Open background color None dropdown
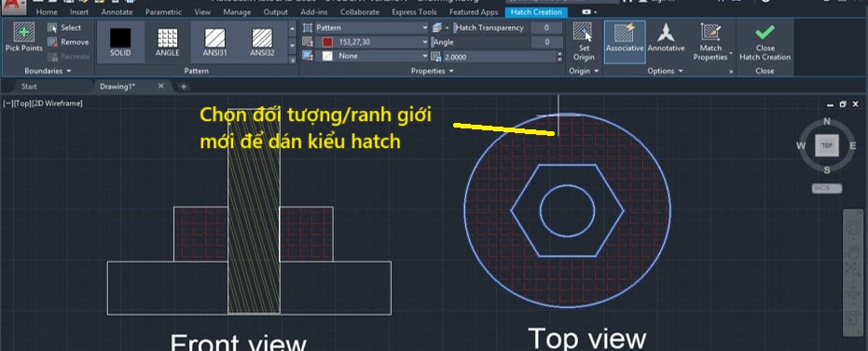Screen dimensions: 868x351 (x=371, y=56)
